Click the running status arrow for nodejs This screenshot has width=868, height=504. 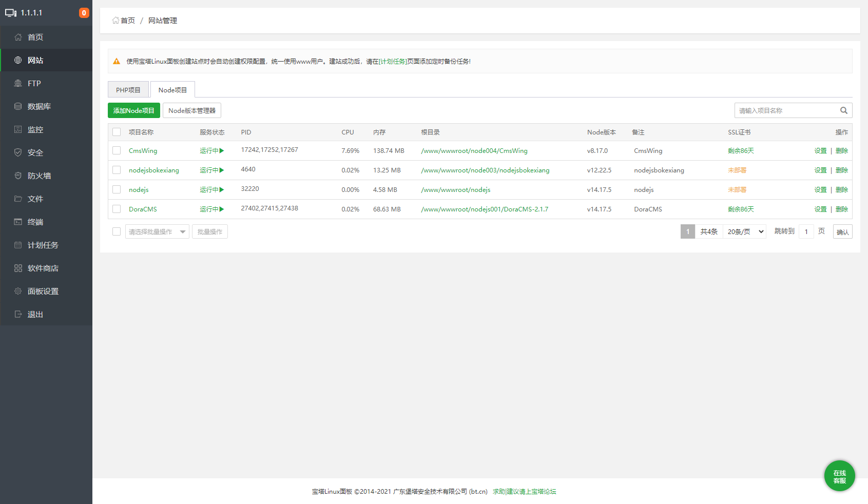[222, 190]
